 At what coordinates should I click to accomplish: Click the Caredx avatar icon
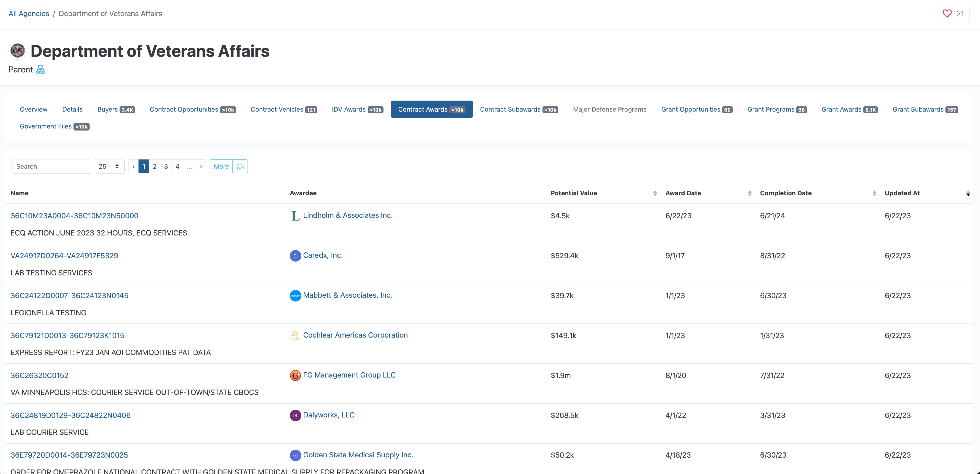click(x=295, y=256)
